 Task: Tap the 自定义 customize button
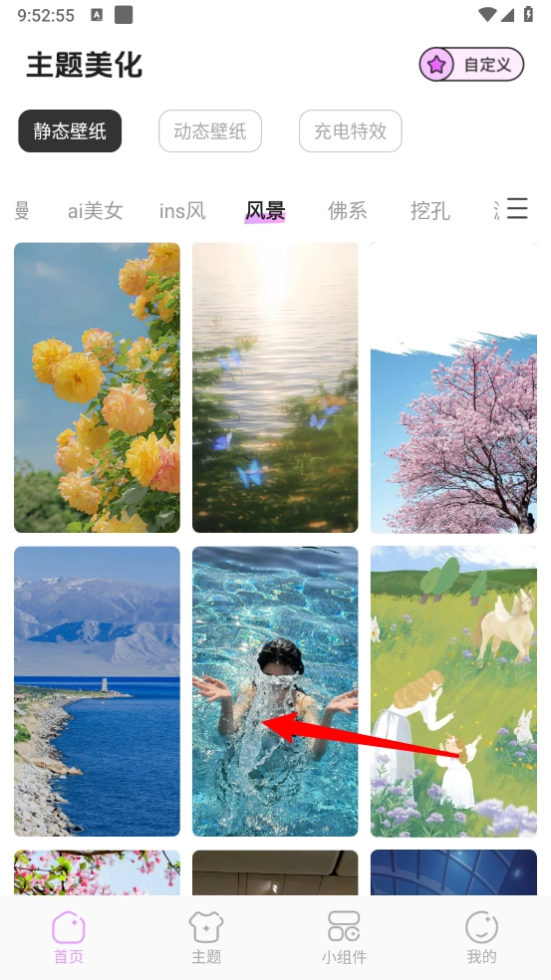click(x=471, y=65)
